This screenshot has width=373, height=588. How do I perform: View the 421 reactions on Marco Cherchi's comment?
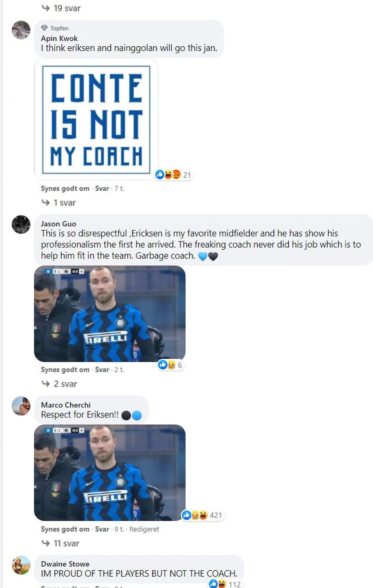(202, 515)
